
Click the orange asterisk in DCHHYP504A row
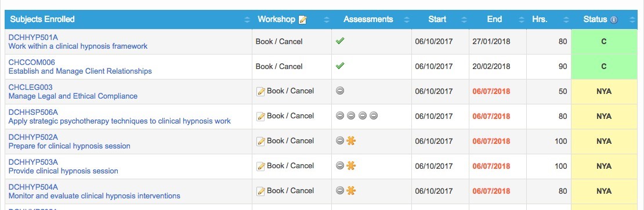351,191
